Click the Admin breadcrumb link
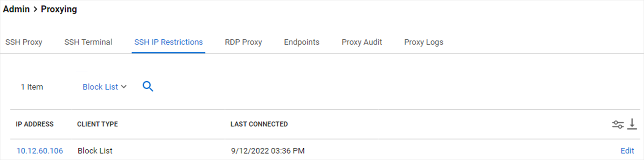The width and height of the screenshot is (644, 160). (x=16, y=9)
